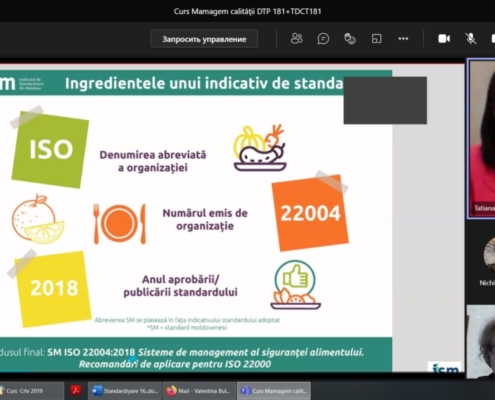Click the text Anul aprobării/ publicării standardului
This screenshot has height=400, width=495.
tap(180, 286)
